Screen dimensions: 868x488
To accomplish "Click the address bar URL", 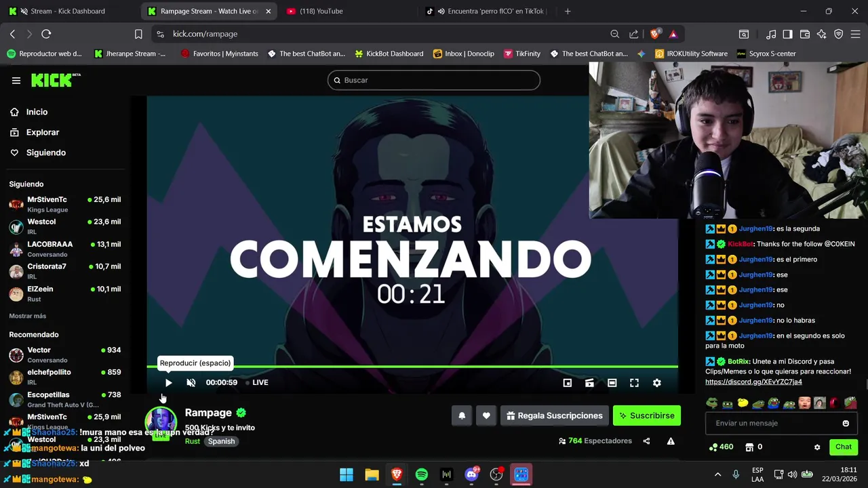I will [x=205, y=34].
